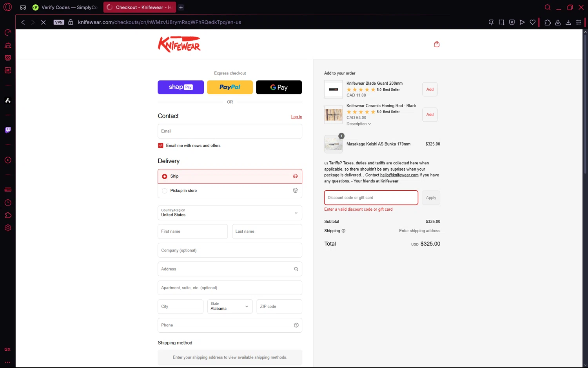Go back to the previous page

(x=23, y=22)
